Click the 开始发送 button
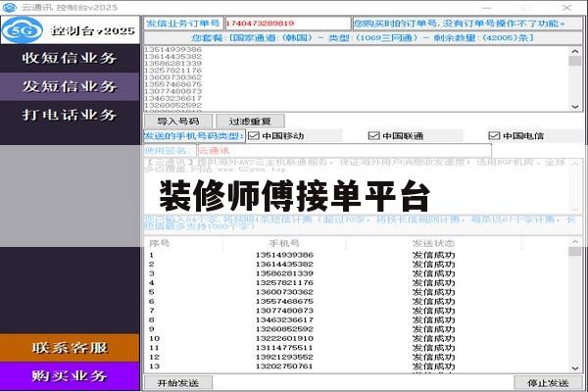The image size is (588, 392). coord(178,383)
